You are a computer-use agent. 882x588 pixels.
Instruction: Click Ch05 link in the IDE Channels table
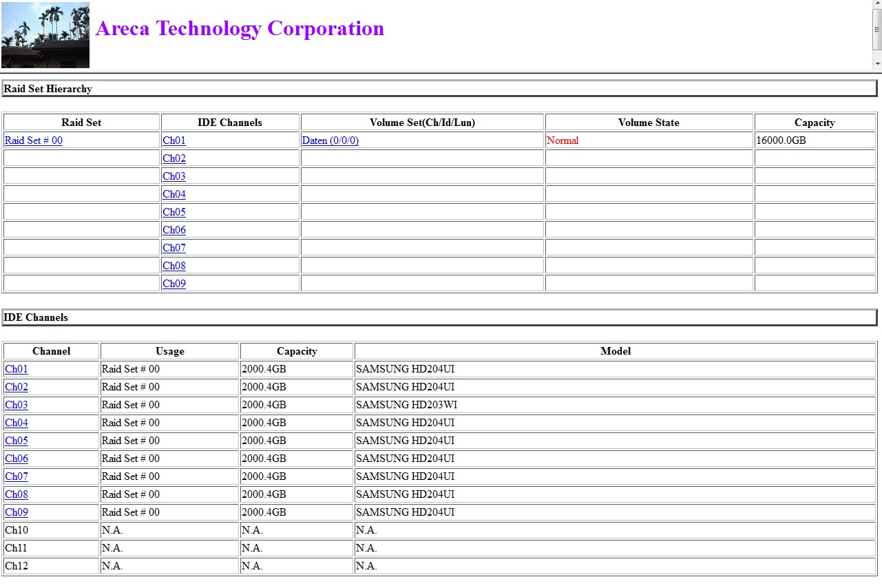(x=17, y=441)
